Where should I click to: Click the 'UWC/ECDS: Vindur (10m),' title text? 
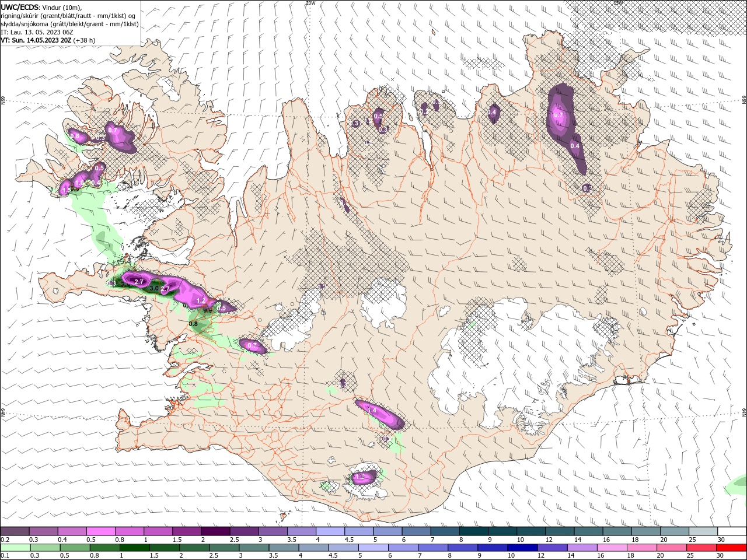pos(41,7)
